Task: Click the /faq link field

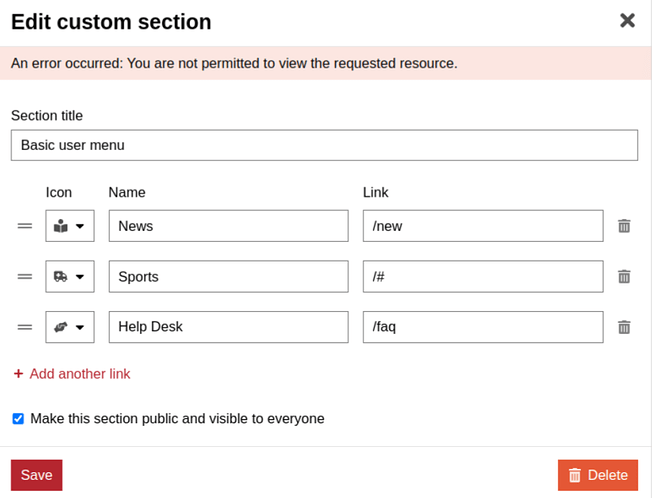Action: point(483,327)
